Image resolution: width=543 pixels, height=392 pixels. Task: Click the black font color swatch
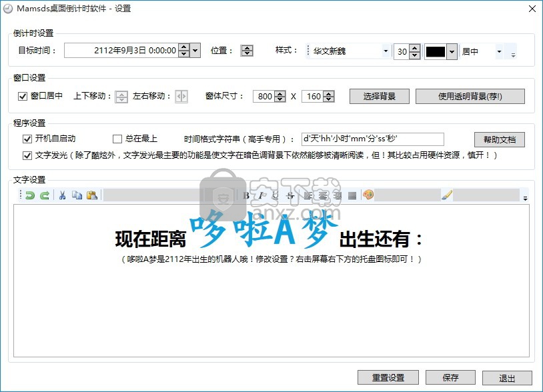(436, 51)
